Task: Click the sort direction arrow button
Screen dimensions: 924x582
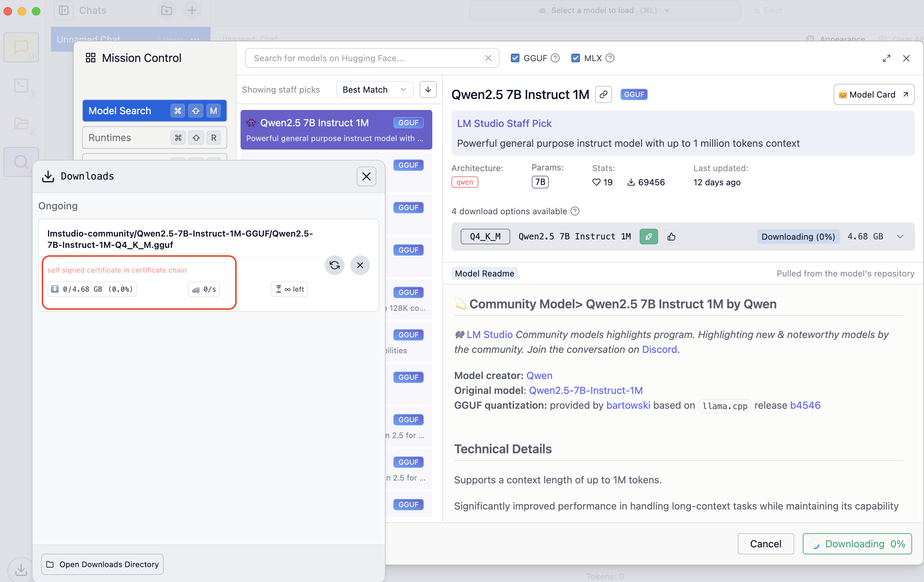Action: [428, 89]
